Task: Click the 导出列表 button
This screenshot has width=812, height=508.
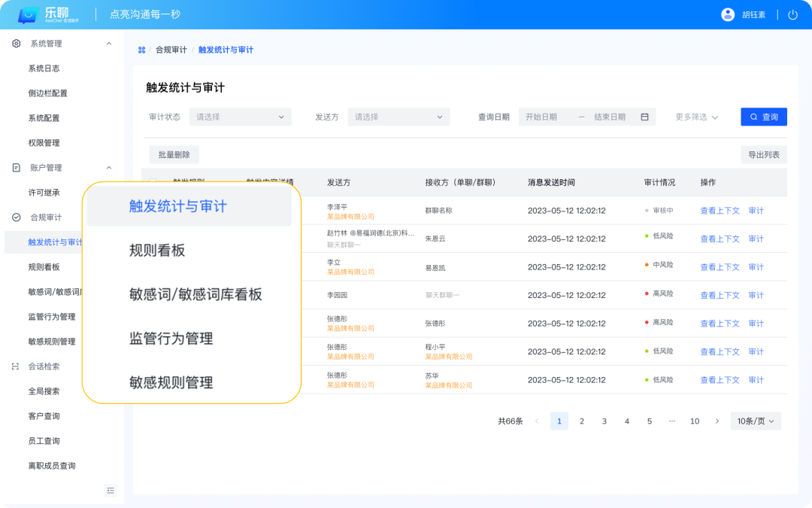Action: coord(763,155)
